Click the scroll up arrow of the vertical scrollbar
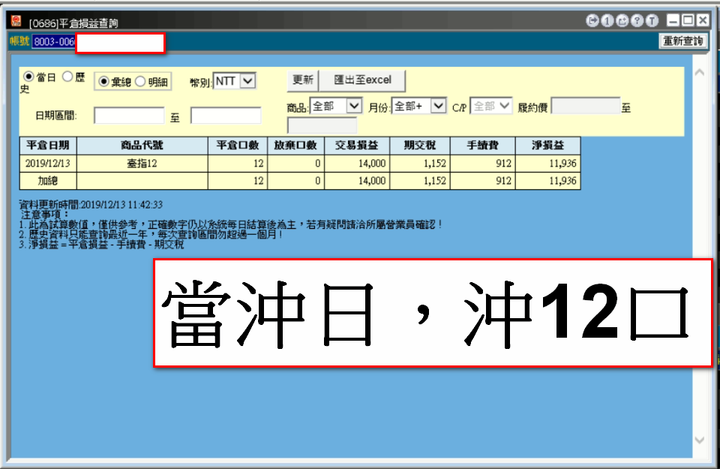The width and height of the screenshot is (720, 469). click(x=699, y=73)
